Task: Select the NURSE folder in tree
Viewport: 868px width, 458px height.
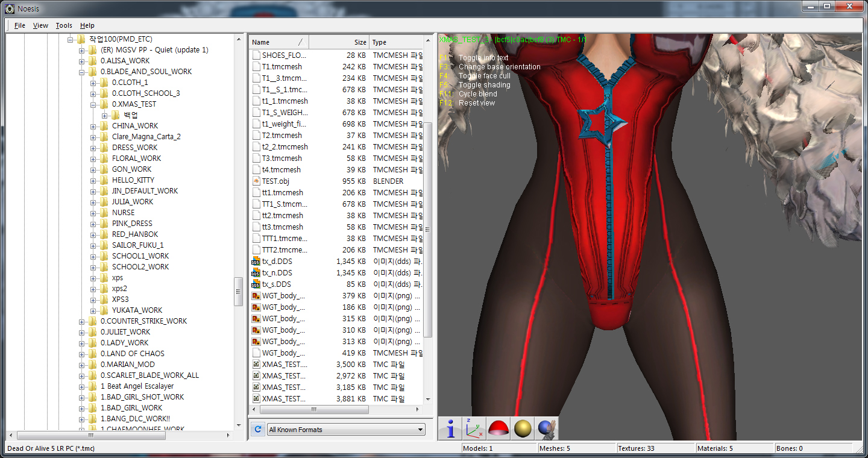Action: pos(123,213)
